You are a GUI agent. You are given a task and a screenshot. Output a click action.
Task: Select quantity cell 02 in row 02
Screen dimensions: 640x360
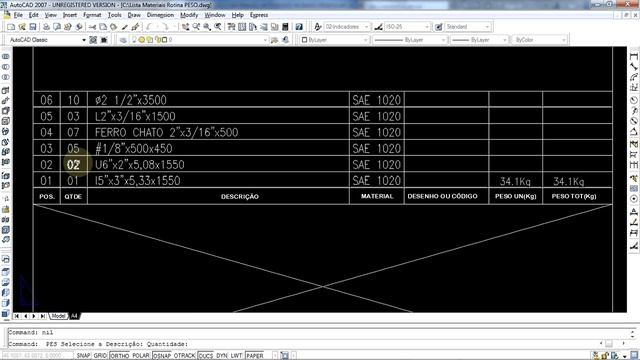[73, 165]
